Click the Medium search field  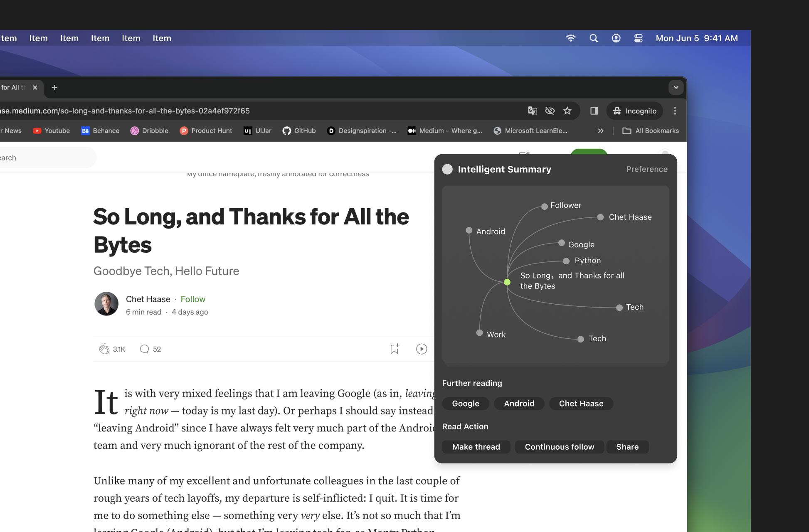click(x=46, y=158)
